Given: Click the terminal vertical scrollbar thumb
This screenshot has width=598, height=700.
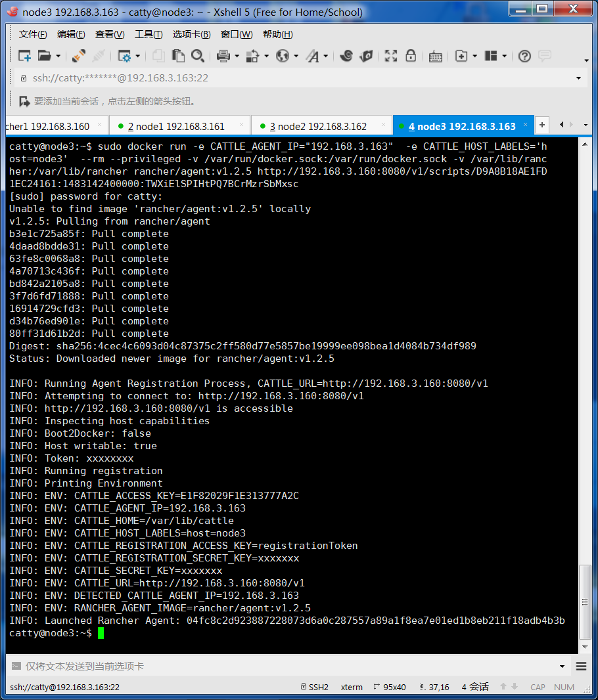Looking at the screenshot, I should 585,602.
